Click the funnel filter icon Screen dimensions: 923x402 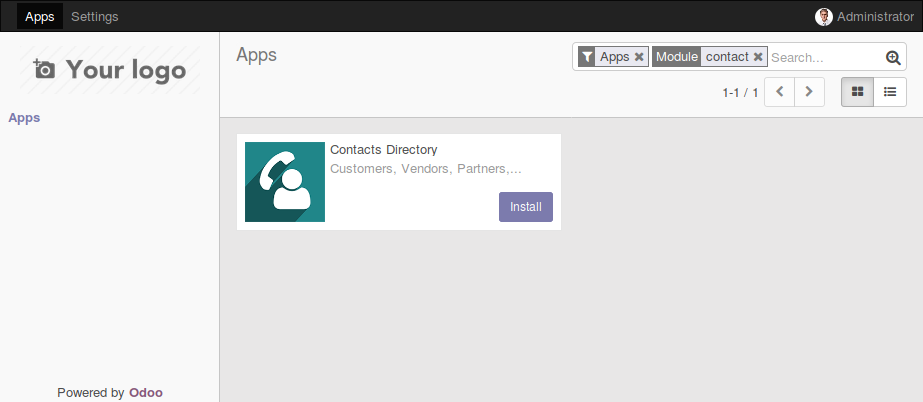[x=587, y=57]
